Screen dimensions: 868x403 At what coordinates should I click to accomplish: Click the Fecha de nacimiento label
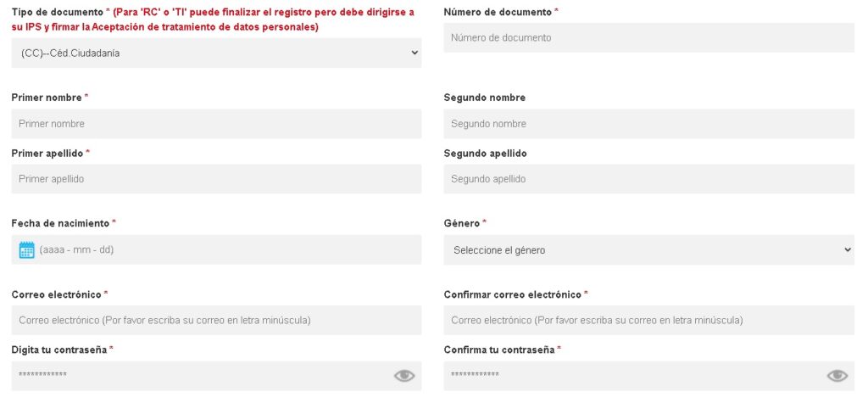tap(60, 223)
